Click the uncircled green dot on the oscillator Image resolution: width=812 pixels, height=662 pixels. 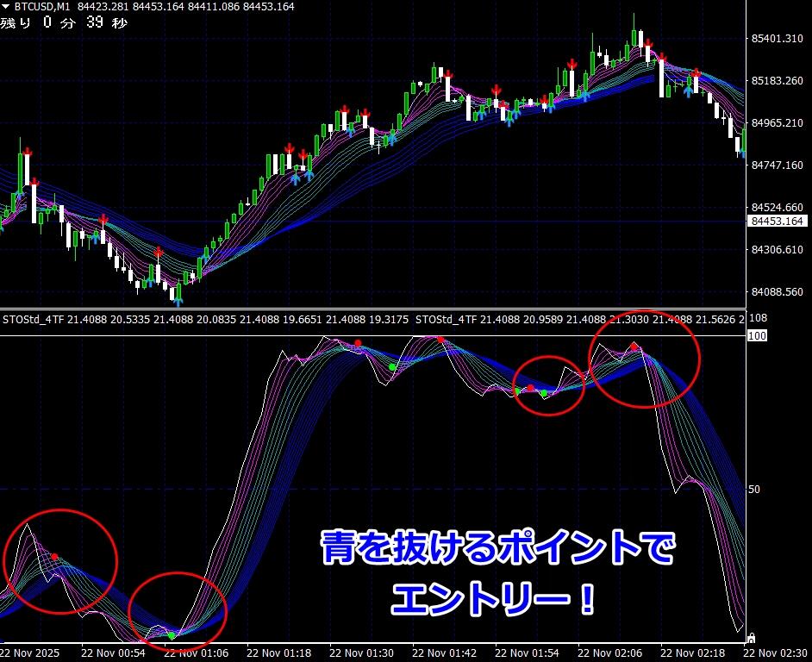point(392,367)
